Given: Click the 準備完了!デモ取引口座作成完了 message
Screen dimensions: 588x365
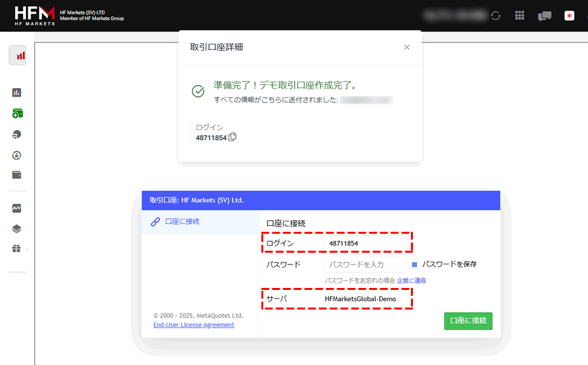Looking at the screenshot, I should click(286, 86).
